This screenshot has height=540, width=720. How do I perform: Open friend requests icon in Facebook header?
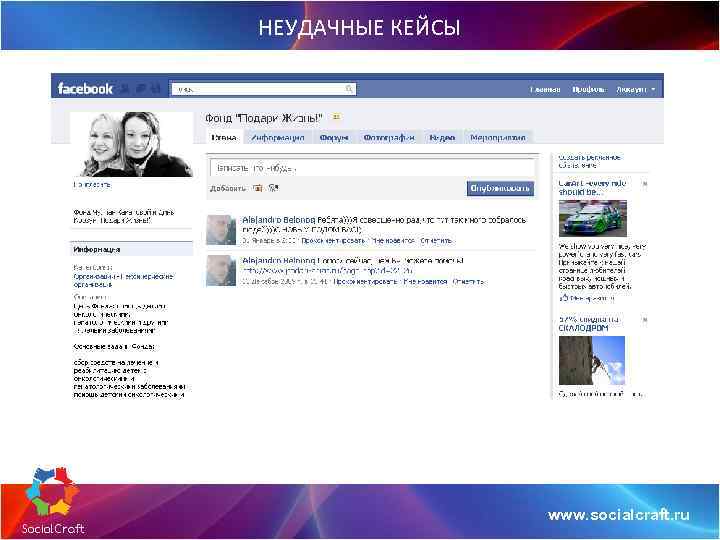pos(124,89)
